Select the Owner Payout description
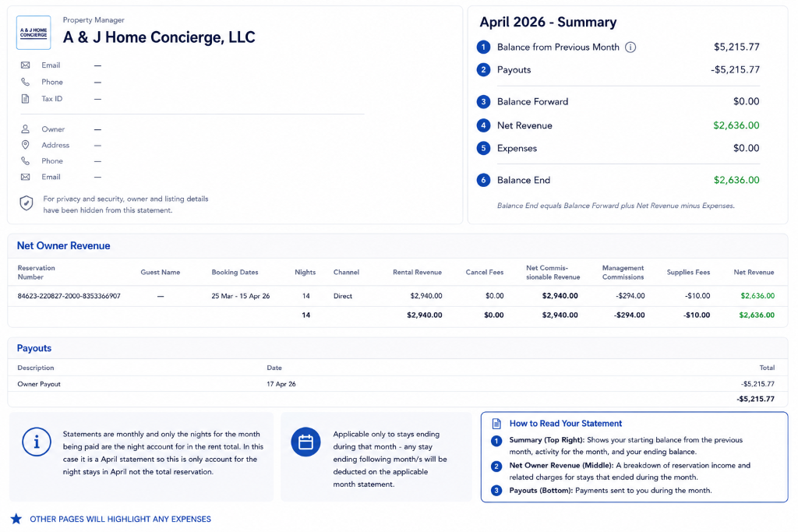Viewport: 798px width, 532px height. click(39, 384)
